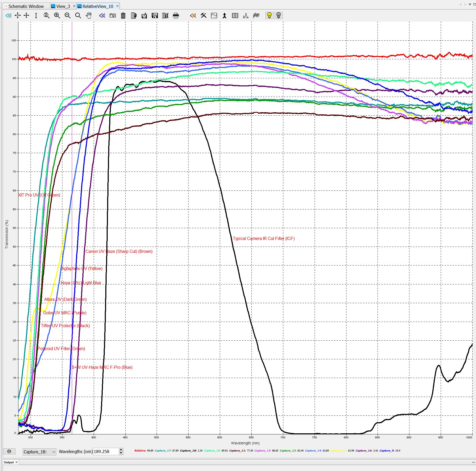The width and height of the screenshot is (476, 471).
Task: Decrease wavelength with spinner down arrow
Action: coord(121,453)
